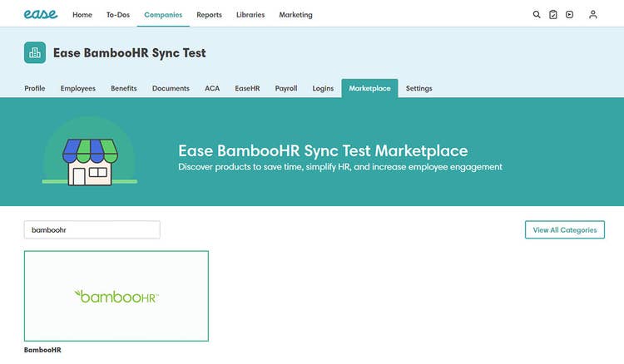The width and height of the screenshot is (624, 364).
Task: Select the Marketplace tab
Action: pos(369,88)
